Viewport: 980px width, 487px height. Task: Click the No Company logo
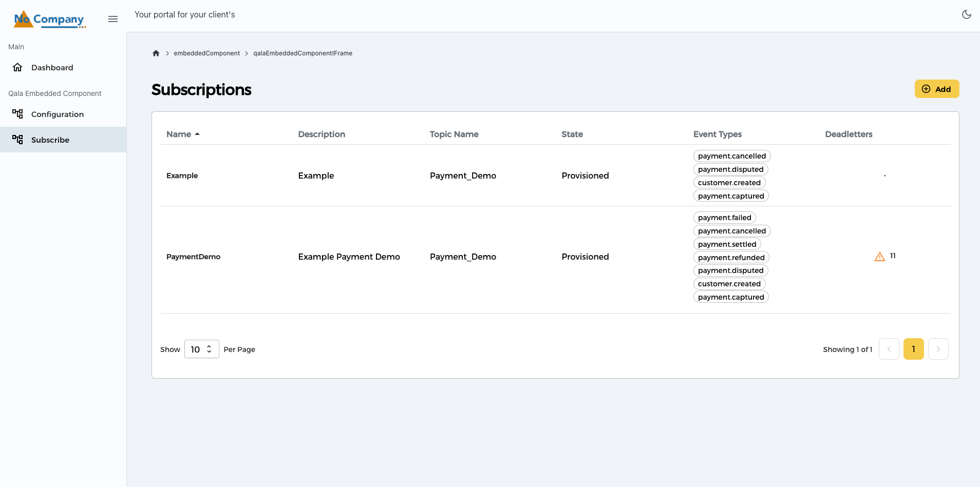tap(49, 20)
